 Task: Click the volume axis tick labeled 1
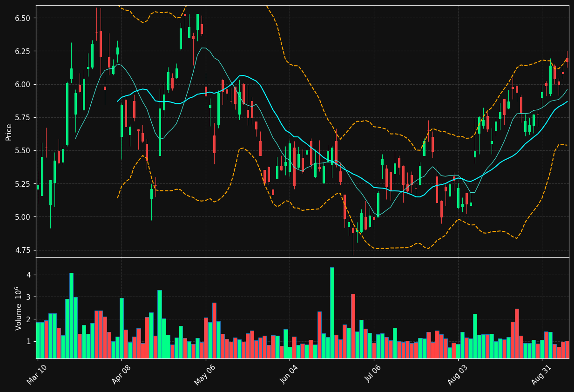[x=28, y=341]
